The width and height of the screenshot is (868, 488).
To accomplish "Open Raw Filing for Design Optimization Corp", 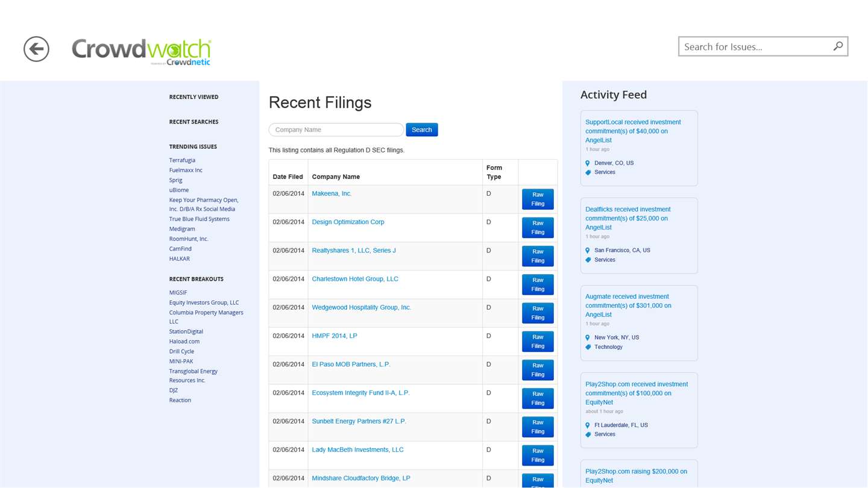I will (x=538, y=227).
